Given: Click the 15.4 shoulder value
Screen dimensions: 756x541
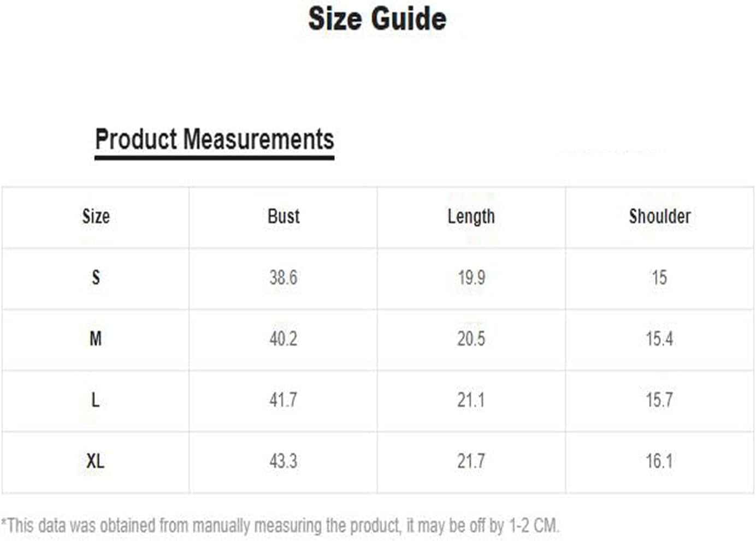Looking at the screenshot, I should click(659, 339).
